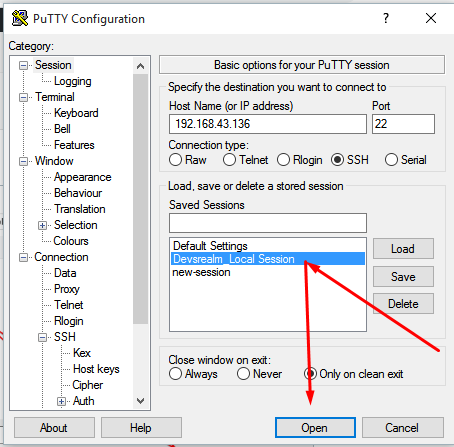Collapse the Session tree node

[23, 65]
